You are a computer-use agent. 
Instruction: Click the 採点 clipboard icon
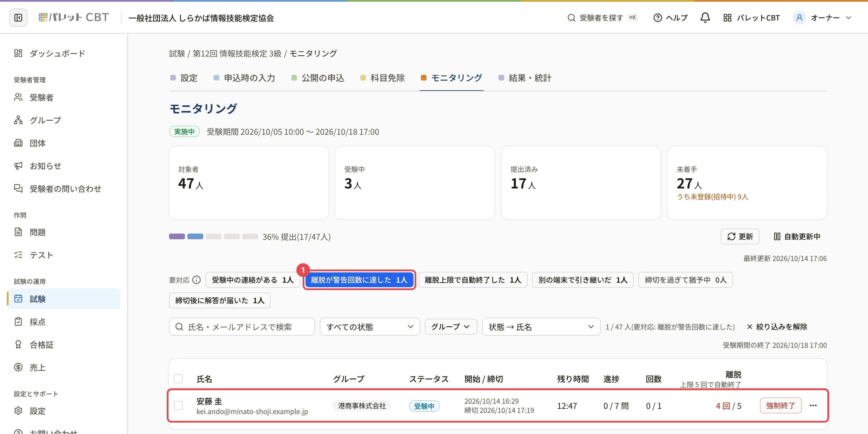pos(18,322)
